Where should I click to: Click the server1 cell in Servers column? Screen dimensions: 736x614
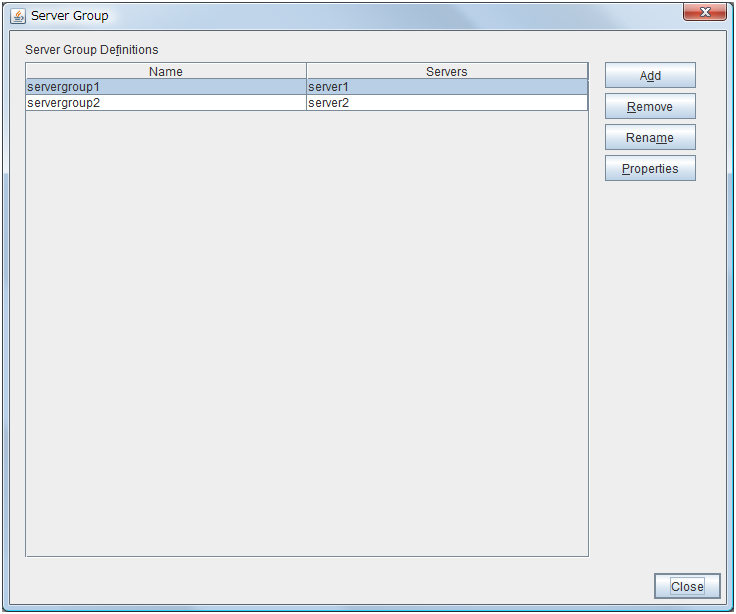point(447,87)
